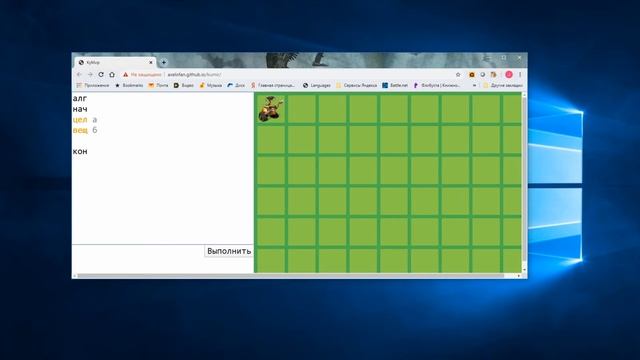The width and height of the screenshot is (640, 360).
Task: Click the keyword 'вещ' in the code
Action: pos(80,130)
